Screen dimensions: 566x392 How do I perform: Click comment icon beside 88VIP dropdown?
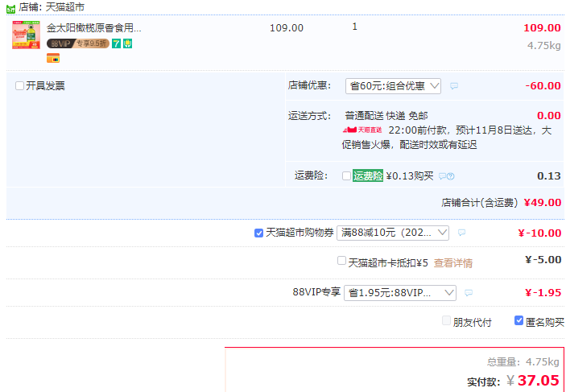pos(469,293)
